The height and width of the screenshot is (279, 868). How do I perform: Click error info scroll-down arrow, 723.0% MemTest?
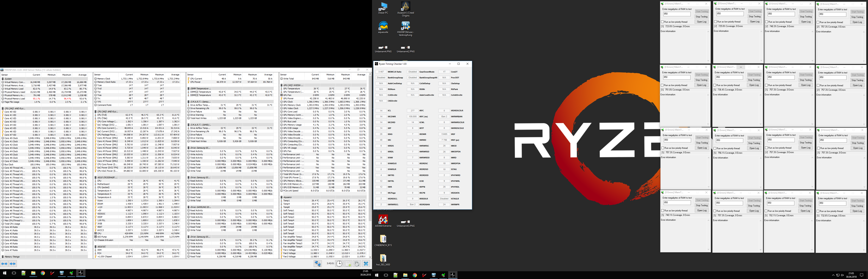[708, 61]
